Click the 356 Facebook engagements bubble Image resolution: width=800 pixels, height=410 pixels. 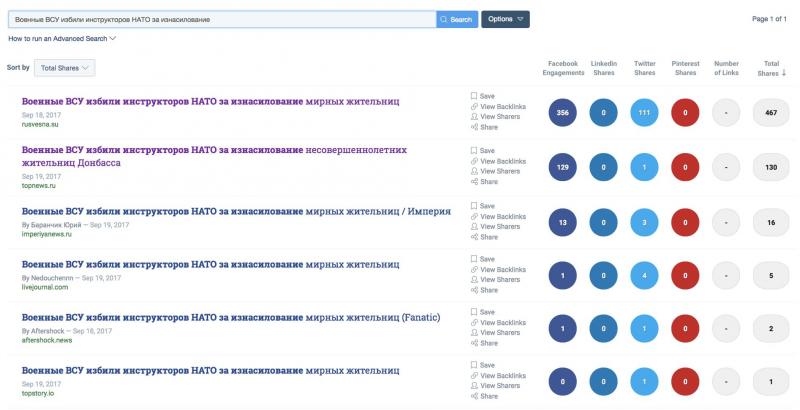(563, 113)
